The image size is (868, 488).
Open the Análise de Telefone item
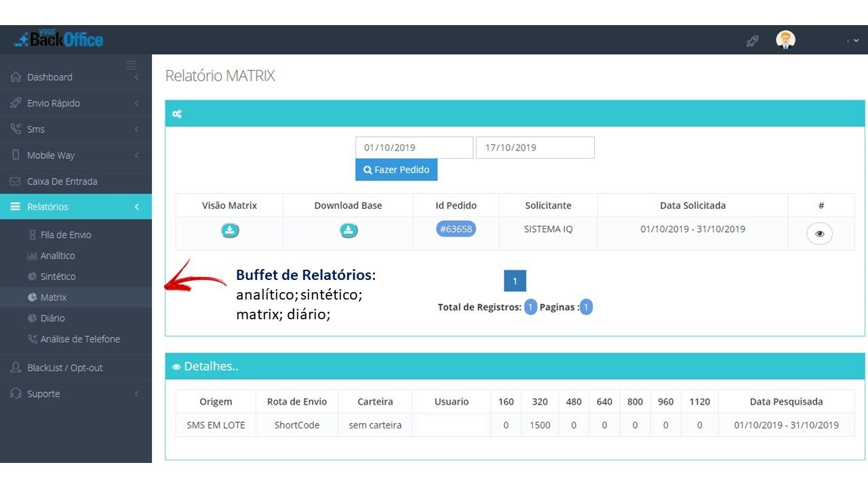pyautogui.click(x=76, y=339)
